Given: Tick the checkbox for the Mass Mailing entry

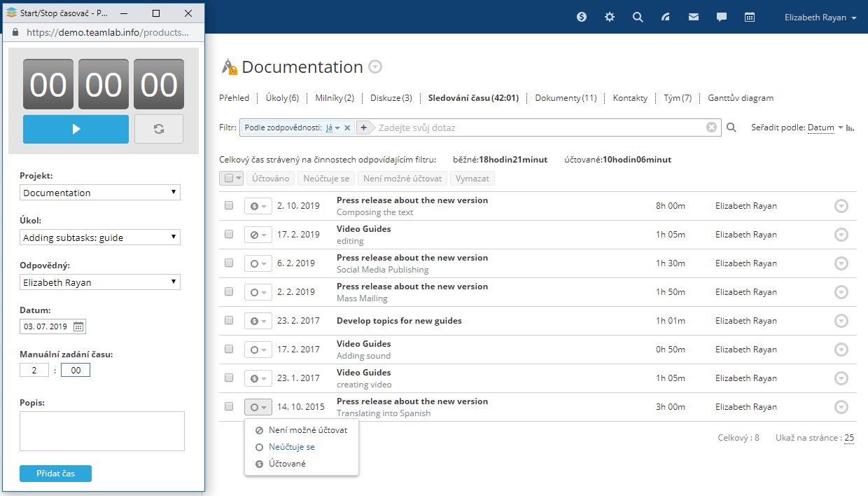Looking at the screenshot, I should click(229, 292).
